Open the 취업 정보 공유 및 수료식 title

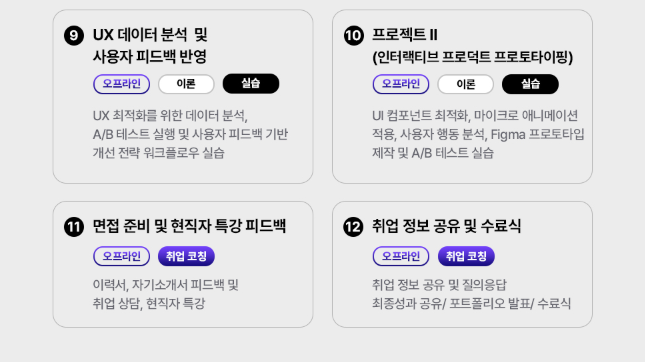pos(446,226)
